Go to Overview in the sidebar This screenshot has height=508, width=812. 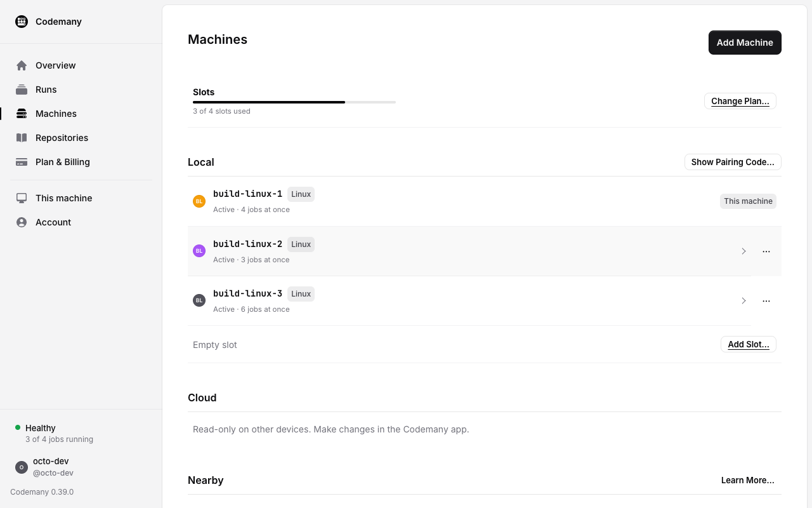[81, 65]
